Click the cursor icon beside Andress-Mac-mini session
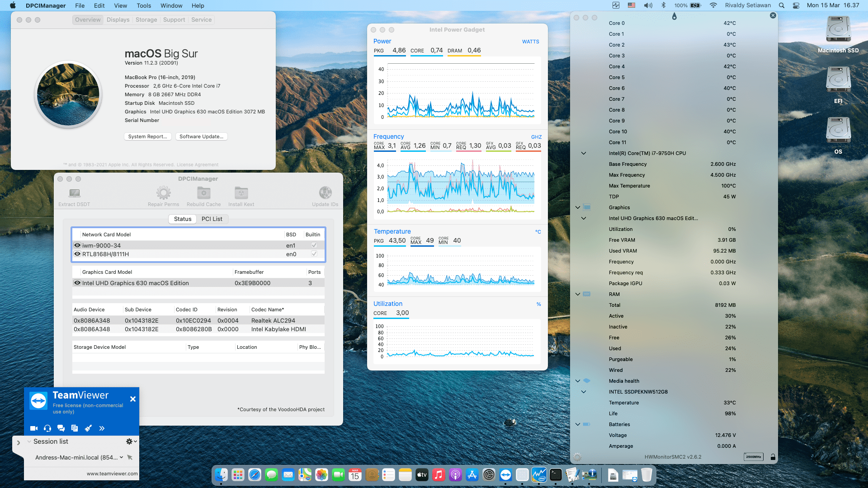Image resolution: width=868 pixels, height=488 pixels. (x=130, y=457)
